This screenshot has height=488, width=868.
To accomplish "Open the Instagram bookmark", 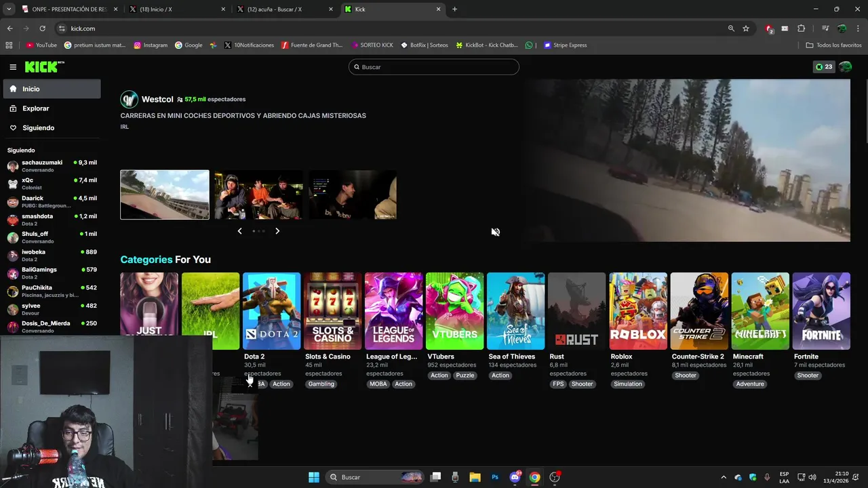I will [x=151, y=45].
